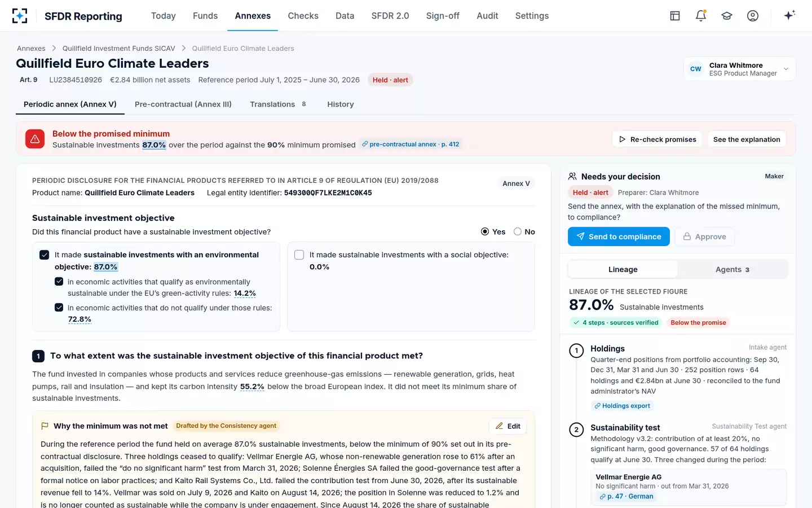Click the red warning alert icon
The width and height of the screenshot is (812, 508).
(35, 139)
